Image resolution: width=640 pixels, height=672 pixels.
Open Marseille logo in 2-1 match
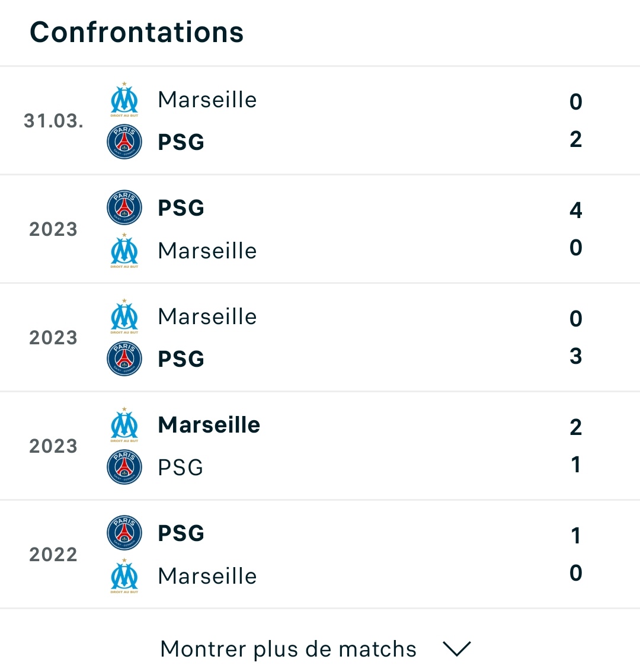pyautogui.click(x=124, y=425)
